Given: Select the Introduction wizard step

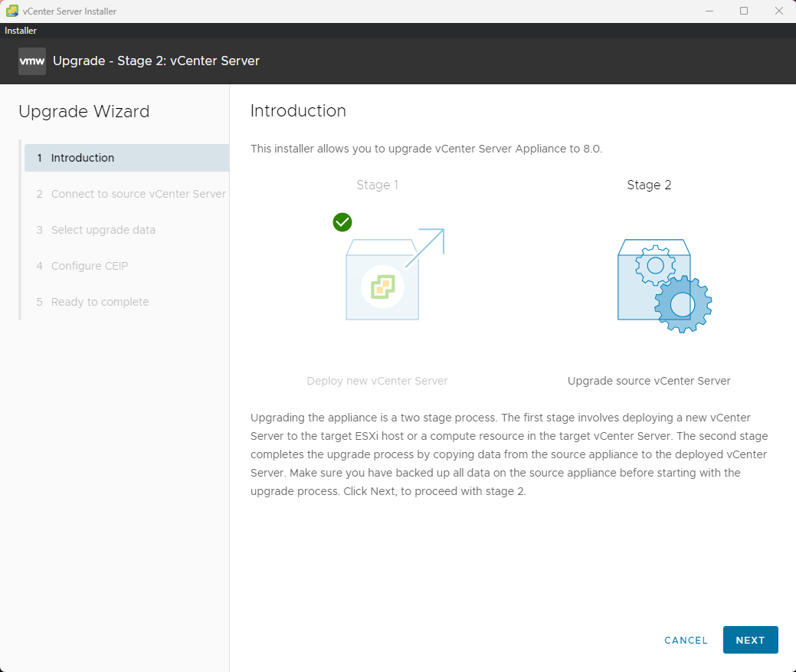Looking at the screenshot, I should [x=127, y=158].
